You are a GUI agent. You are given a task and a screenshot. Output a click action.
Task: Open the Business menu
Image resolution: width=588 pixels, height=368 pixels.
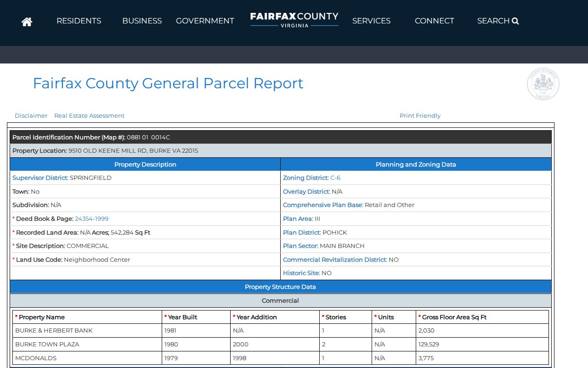(142, 21)
